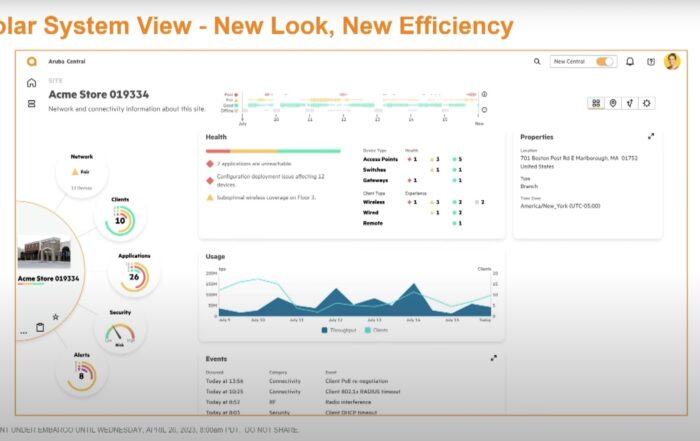The image size is (700, 441).
Task: Open the site settings gear icon
Action: pyautogui.click(x=646, y=103)
